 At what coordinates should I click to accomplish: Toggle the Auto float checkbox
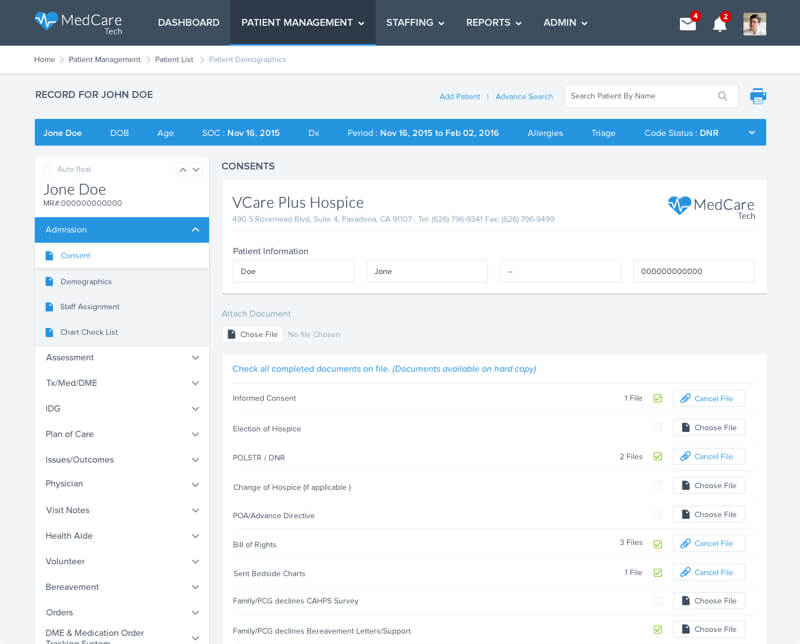(x=47, y=169)
